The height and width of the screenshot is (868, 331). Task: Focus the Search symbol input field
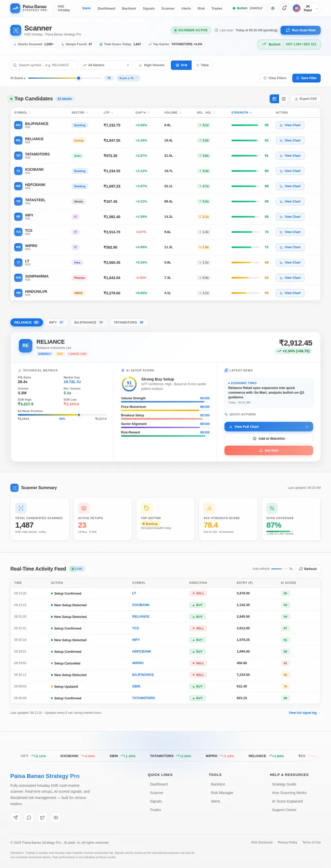(44, 65)
